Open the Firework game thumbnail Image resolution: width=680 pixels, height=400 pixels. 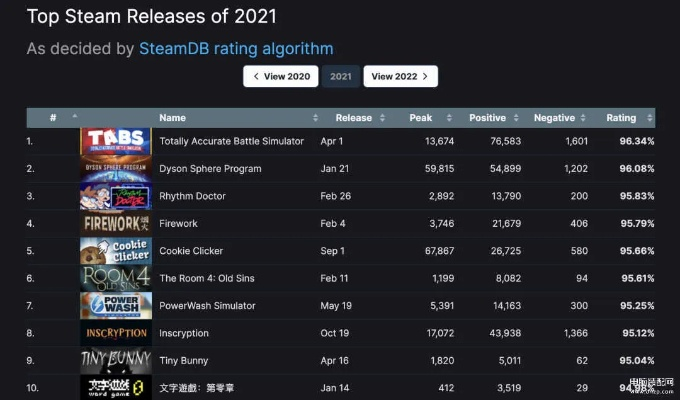tap(115, 223)
